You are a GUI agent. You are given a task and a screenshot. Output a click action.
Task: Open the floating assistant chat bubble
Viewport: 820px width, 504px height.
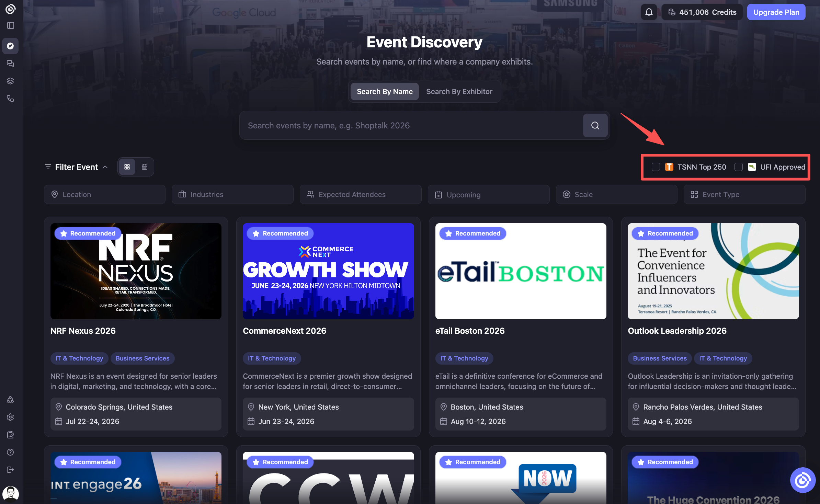pos(802,480)
